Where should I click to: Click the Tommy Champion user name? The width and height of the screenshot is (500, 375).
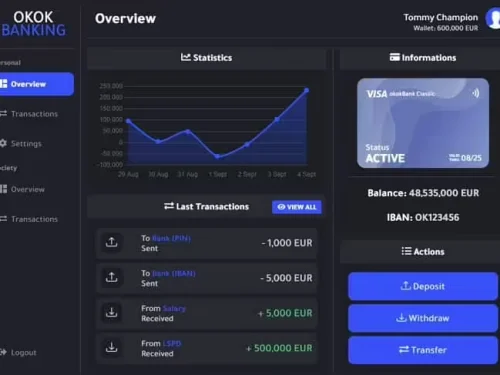441,17
